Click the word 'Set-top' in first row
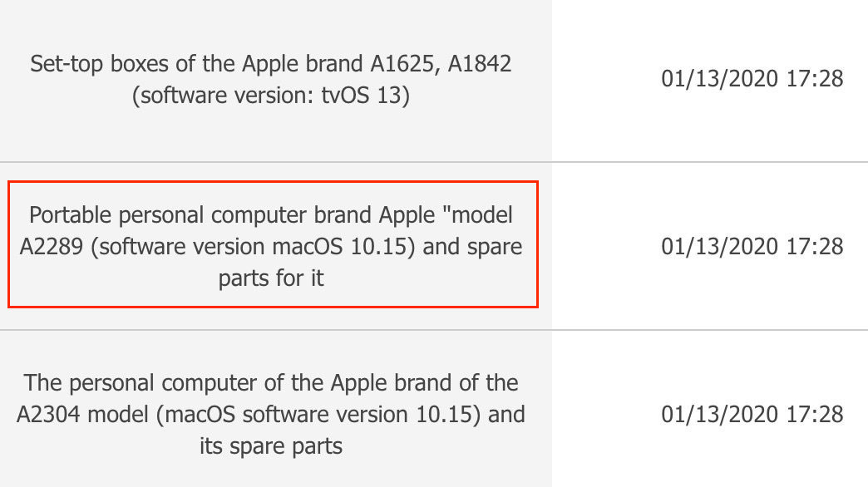Image resolution: width=868 pixels, height=487 pixels. click(67, 64)
